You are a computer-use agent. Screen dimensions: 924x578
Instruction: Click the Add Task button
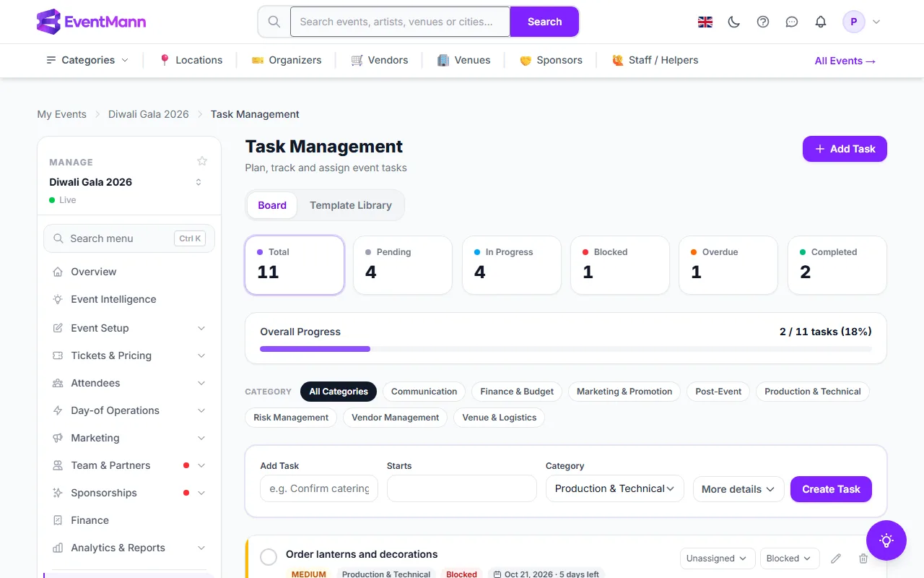pyautogui.click(x=845, y=149)
